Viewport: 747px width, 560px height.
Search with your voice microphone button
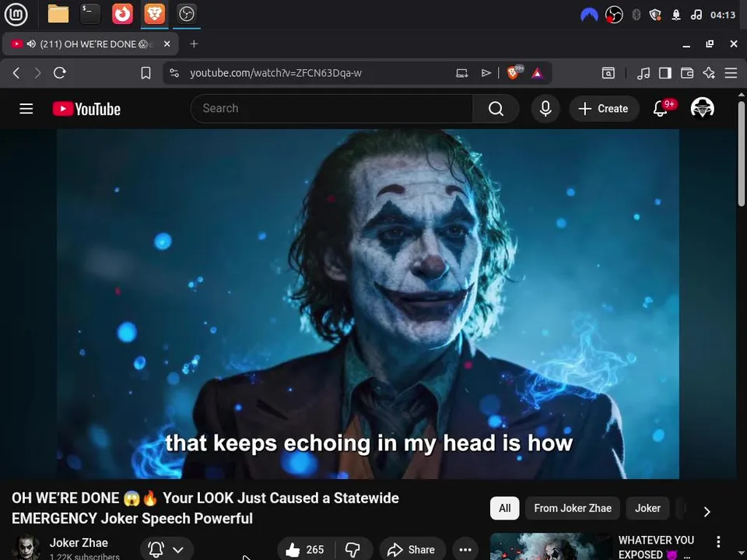(x=545, y=109)
